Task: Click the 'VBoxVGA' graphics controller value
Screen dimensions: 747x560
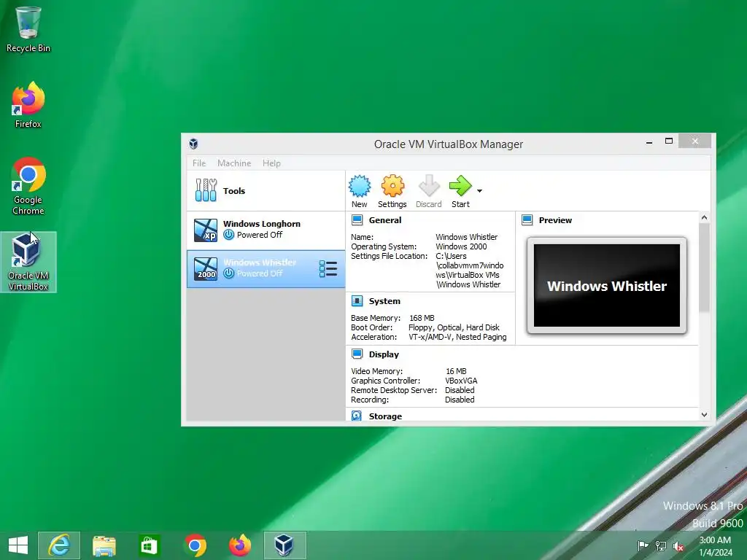Action: click(x=461, y=381)
